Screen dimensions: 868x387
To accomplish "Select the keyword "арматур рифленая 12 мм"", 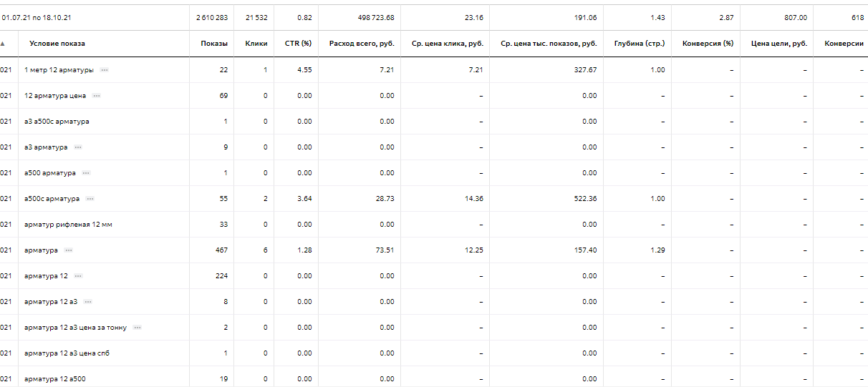I will [x=68, y=225].
